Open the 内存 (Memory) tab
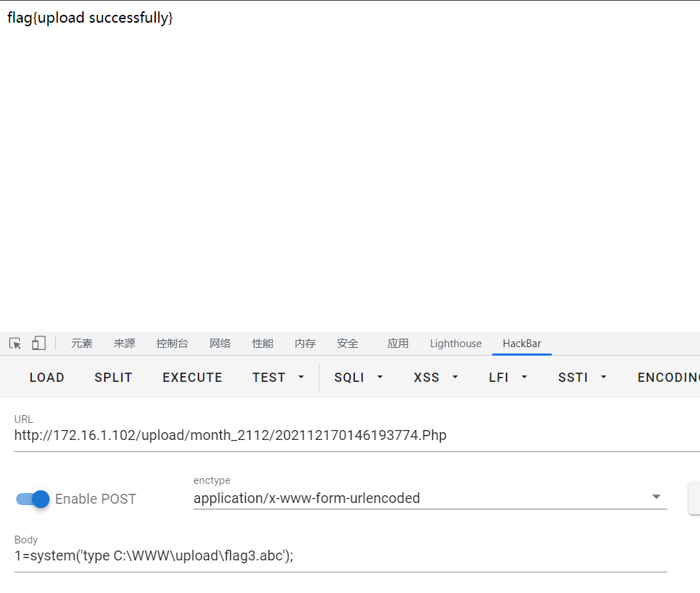The width and height of the screenshot is (700, 593). coord(305,344)
